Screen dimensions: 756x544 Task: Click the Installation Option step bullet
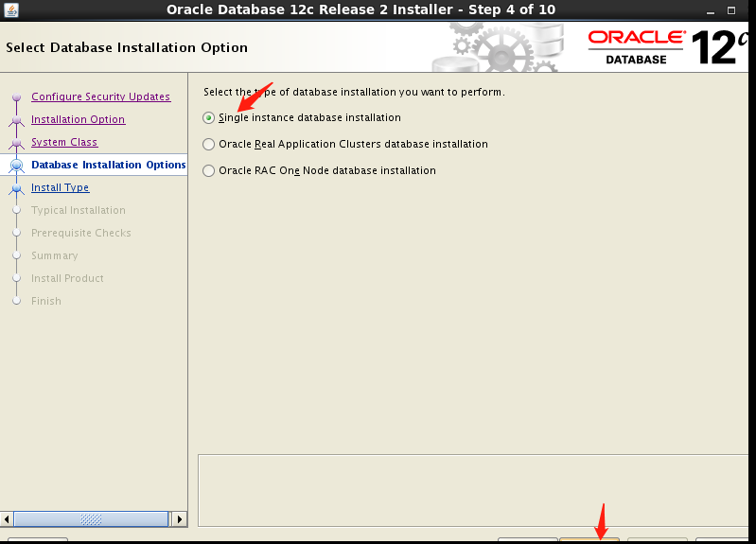(17, 119)
